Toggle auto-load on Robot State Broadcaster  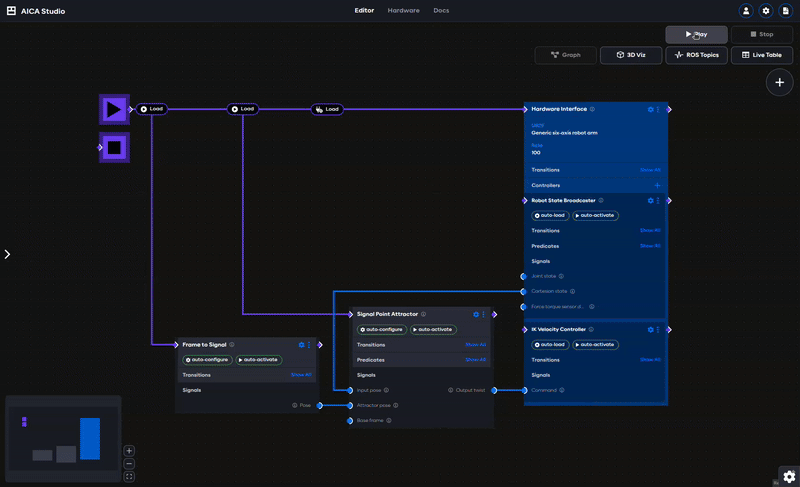point(549,215)
